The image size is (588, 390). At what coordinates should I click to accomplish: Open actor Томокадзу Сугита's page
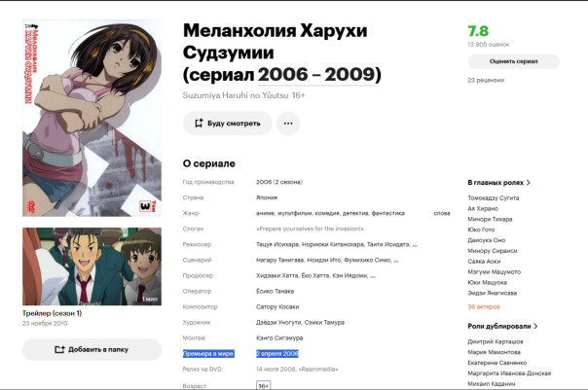click(x=494, y=197)
